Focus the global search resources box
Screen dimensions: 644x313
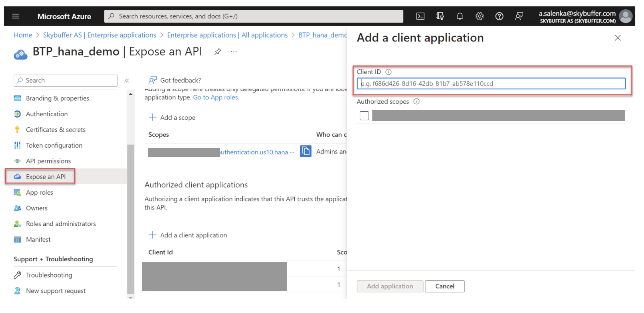(x=253, y=16)
